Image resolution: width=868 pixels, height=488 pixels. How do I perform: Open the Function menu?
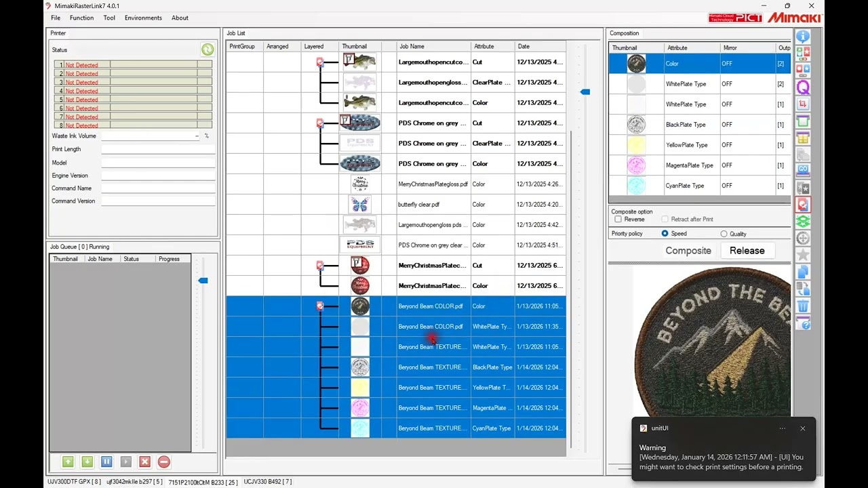pos(81,18)
